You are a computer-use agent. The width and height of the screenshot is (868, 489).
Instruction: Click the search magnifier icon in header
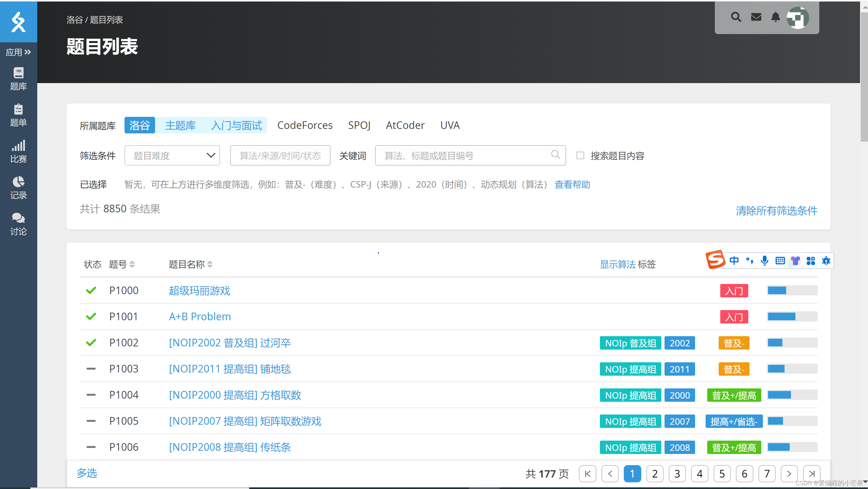pyautogui.click(x=736, y=17)
